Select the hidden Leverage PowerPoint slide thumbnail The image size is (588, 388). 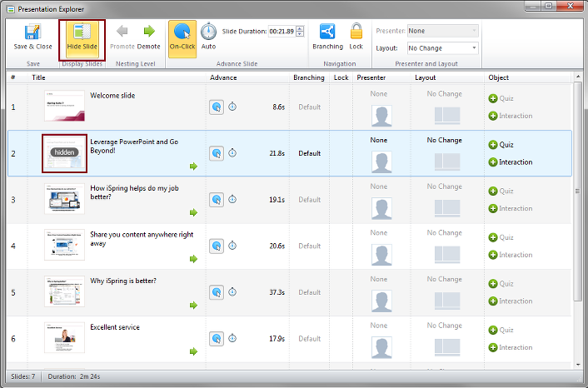[64, 153]
